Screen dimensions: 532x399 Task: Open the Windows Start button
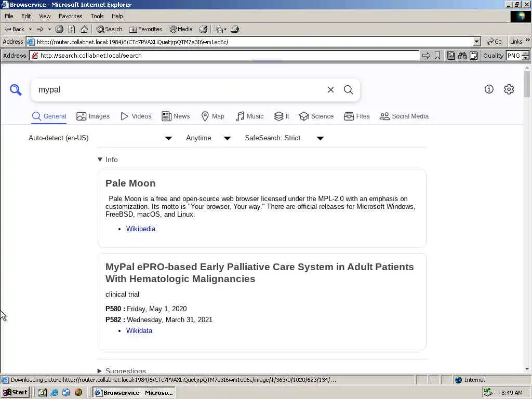click(x=16, y=393)
